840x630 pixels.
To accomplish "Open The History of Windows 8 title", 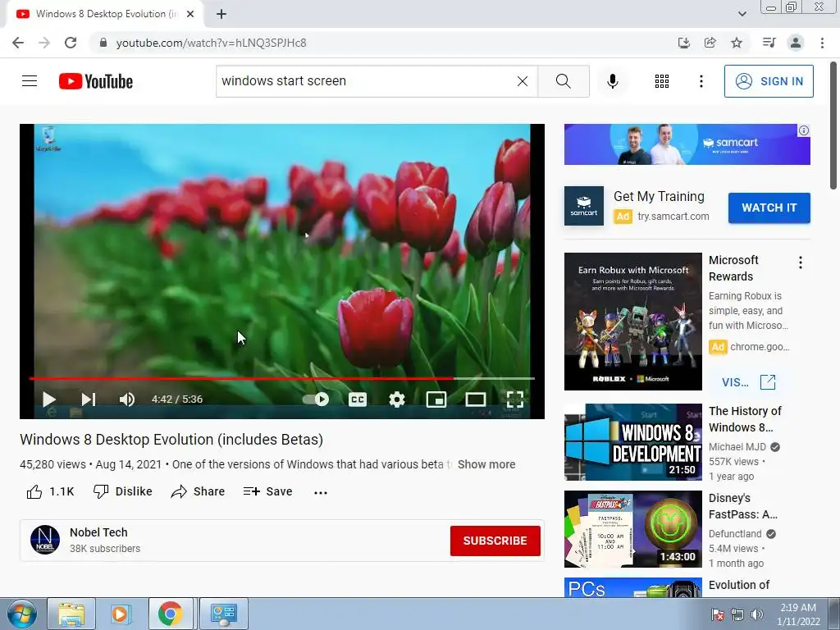I will [x=745, y=419].
